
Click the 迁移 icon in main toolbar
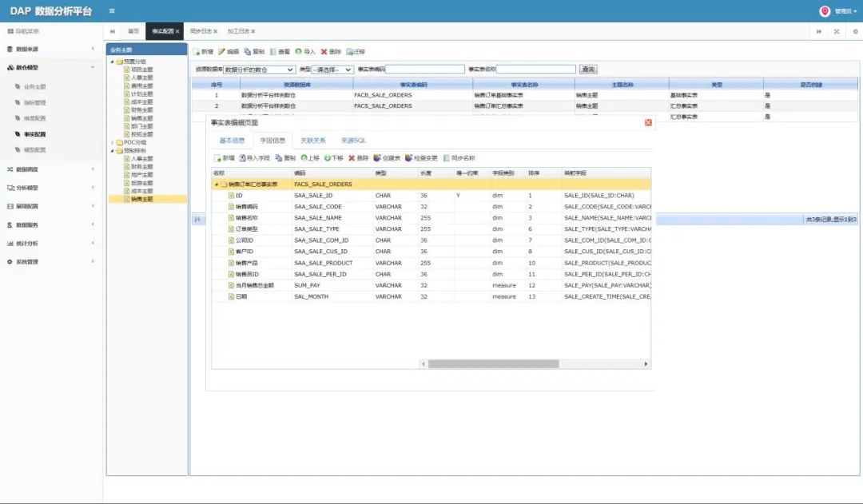pyautogui.click(x=350, y=51)
